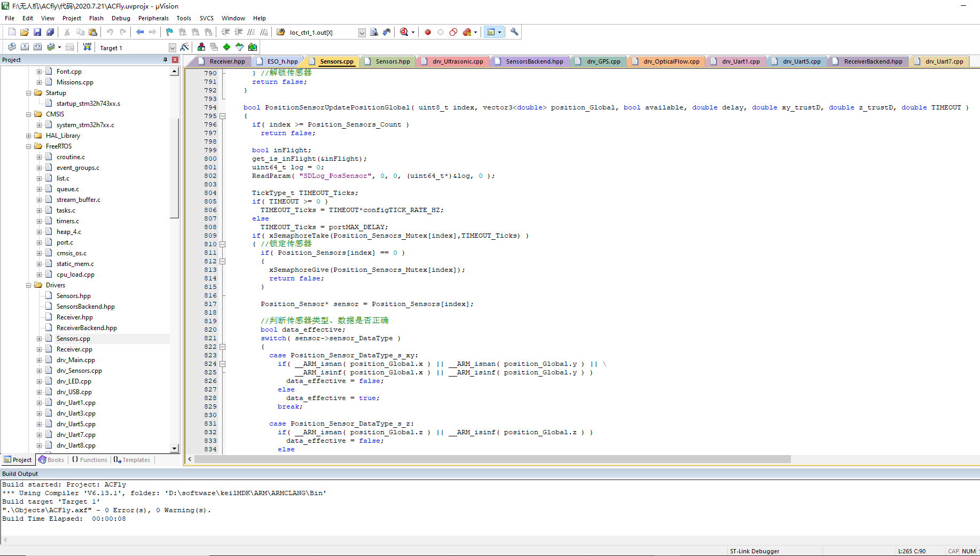Save the current file via toolbar

37,32
